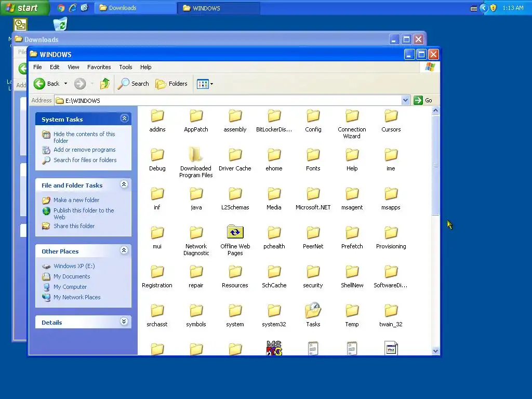Open the assembly folder

pos(235,121)
